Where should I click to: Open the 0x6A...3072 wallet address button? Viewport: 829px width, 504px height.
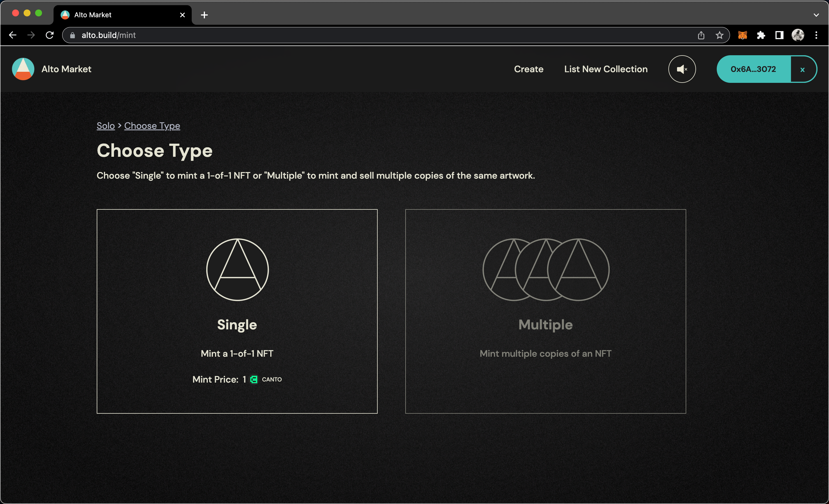(x=753, y=69)
